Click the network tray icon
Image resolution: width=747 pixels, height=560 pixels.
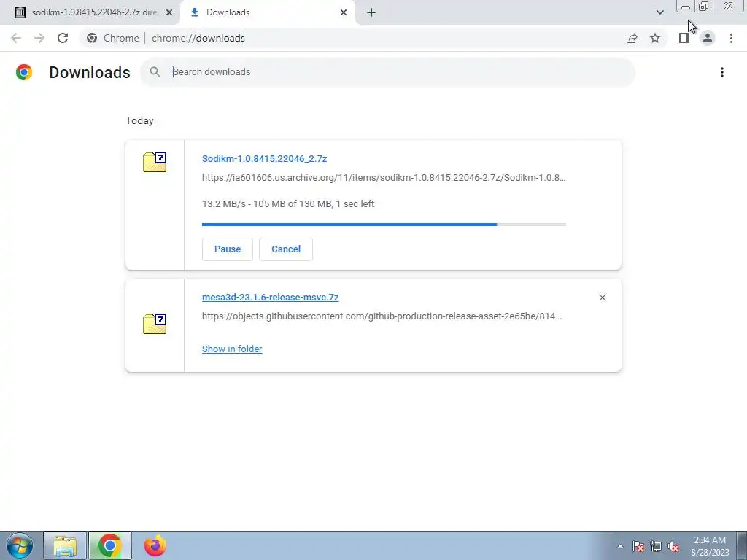(x=656, y=546)
